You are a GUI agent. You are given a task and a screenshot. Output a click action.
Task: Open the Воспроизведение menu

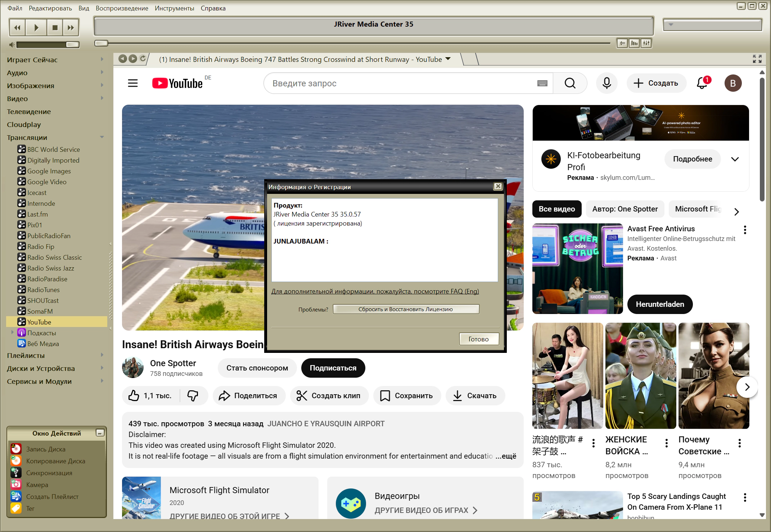click(x=122, y=8)
